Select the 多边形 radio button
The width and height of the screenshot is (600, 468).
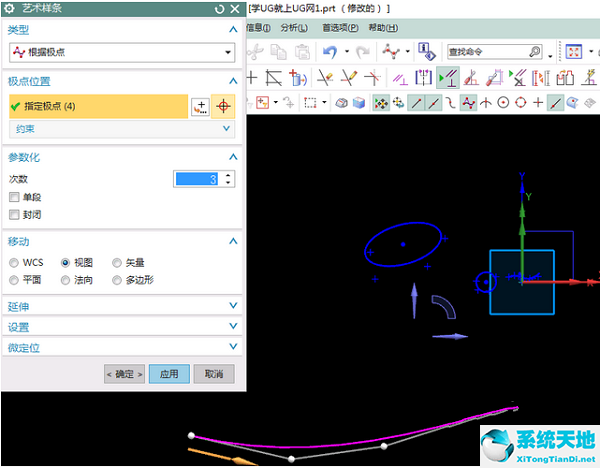pos(117,280)
